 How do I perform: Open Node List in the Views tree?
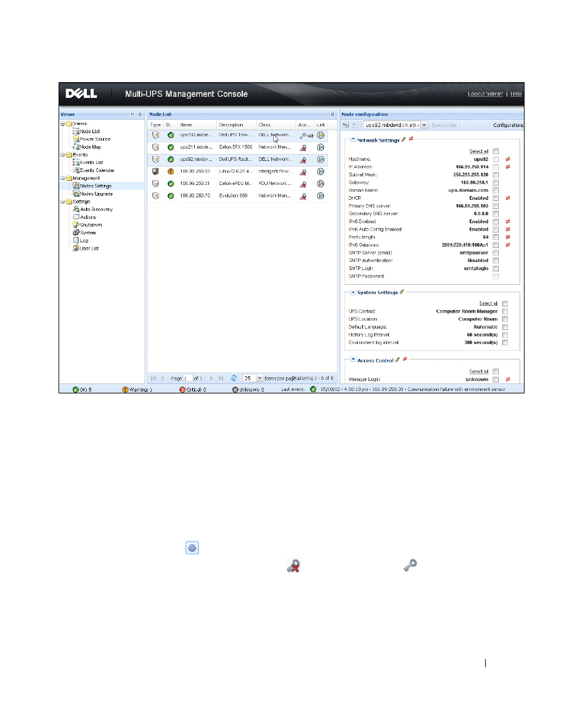point(89,131)
